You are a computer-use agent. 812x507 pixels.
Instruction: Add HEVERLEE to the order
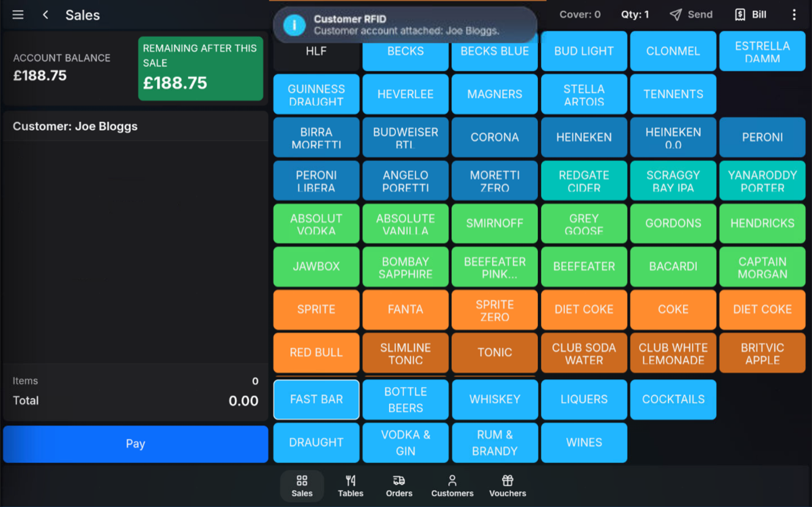(405, 94)
